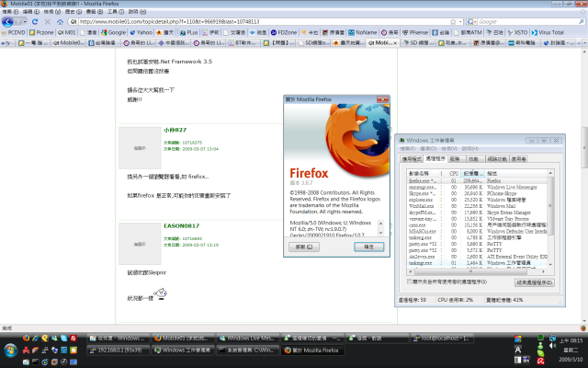Open the back/forward history dropdown arrow
588x368 pixels.
pos(25,22)
